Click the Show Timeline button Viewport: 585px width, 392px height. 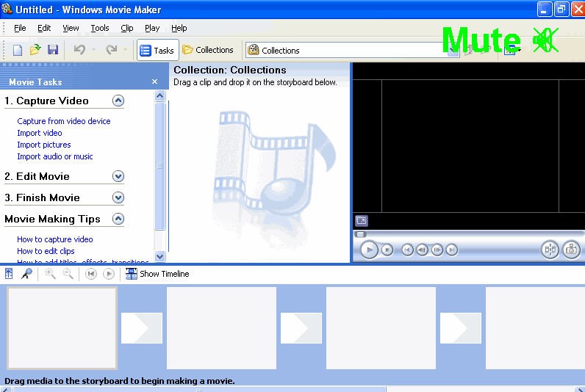(x=157, y=274)
